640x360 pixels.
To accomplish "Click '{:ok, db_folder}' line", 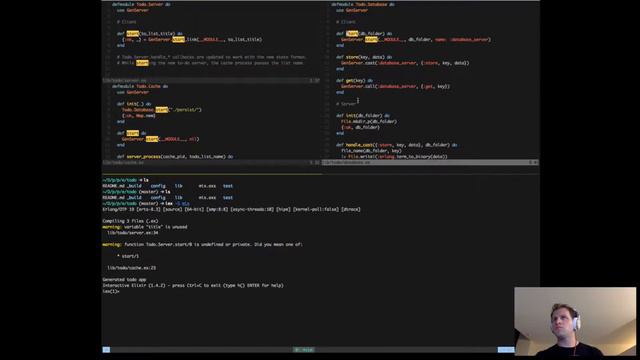I will (360, 127).
